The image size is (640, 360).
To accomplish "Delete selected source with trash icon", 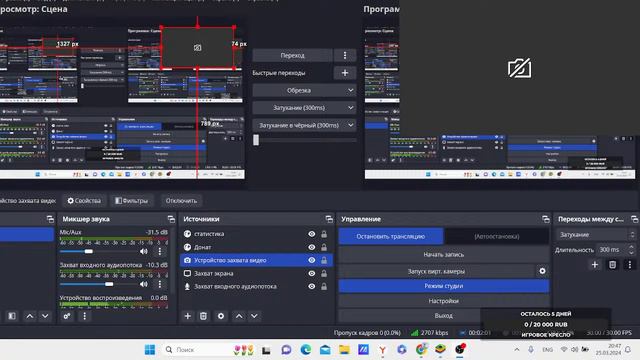I will pos(203,316).
